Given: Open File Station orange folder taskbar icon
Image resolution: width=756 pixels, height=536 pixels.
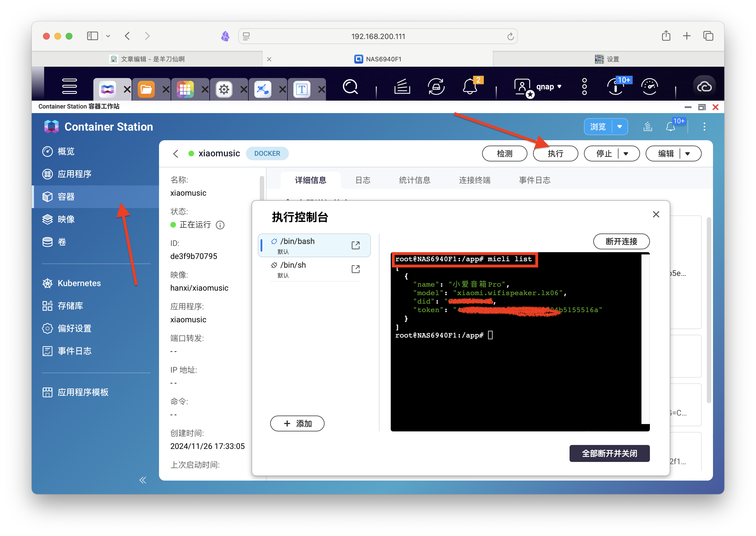Looking at the screenshot, I should pyautogui.click(x=146, y=89).
